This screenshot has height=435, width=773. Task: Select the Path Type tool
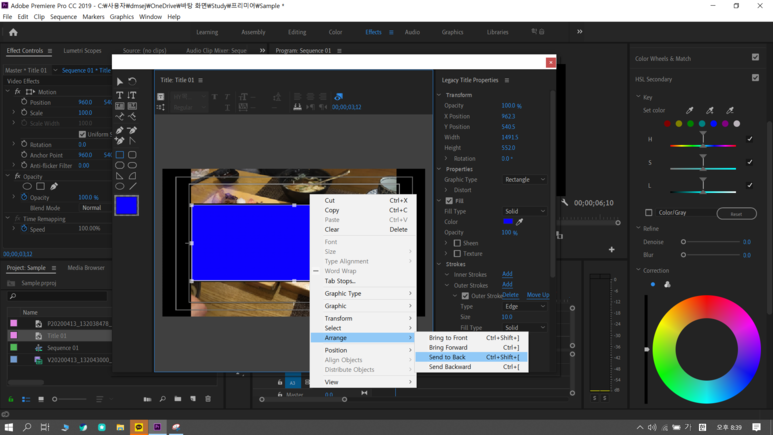[x=120, y=117]
